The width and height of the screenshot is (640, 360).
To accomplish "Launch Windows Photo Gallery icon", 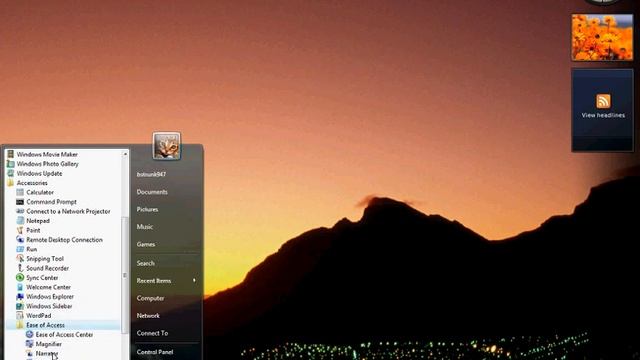I will click(x=11, y=164).
